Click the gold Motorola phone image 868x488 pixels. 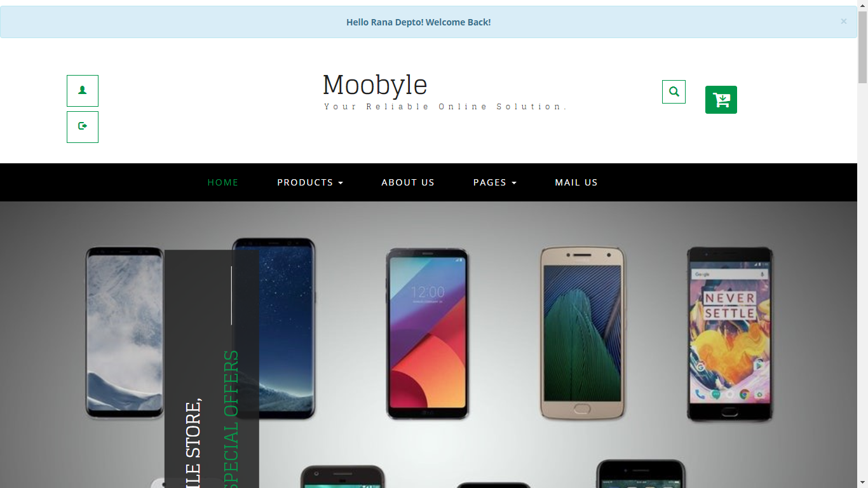[583, 333]
